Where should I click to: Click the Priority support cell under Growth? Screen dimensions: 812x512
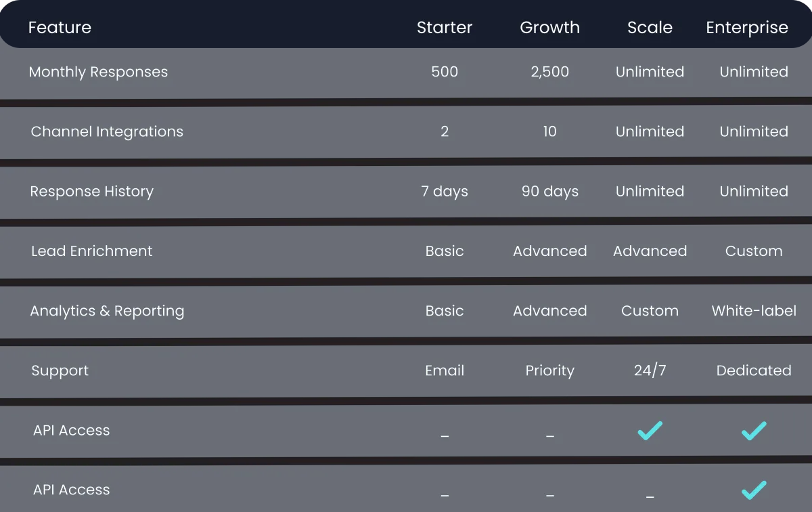click(x=549, y=370)
